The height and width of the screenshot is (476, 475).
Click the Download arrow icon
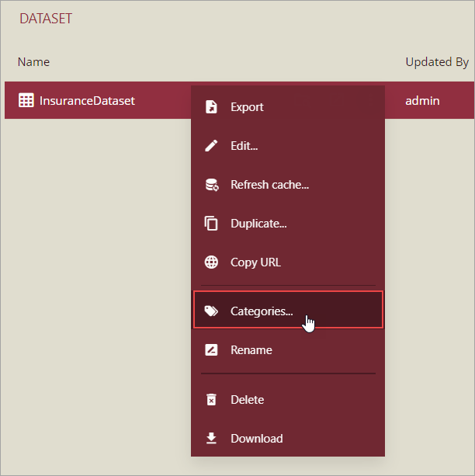point(211,439)
